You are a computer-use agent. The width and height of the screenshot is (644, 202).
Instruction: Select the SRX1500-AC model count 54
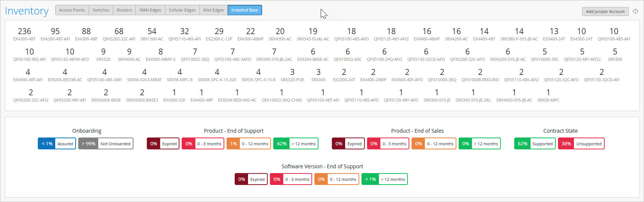click(x=152, y=34)
